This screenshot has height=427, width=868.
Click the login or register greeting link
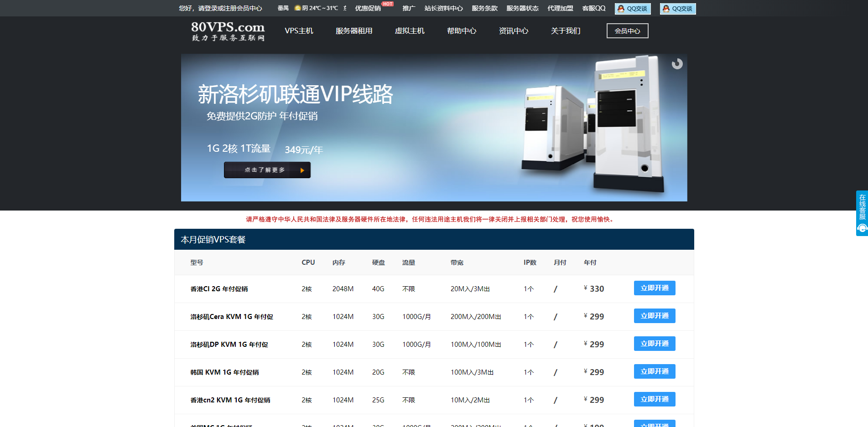220,8
